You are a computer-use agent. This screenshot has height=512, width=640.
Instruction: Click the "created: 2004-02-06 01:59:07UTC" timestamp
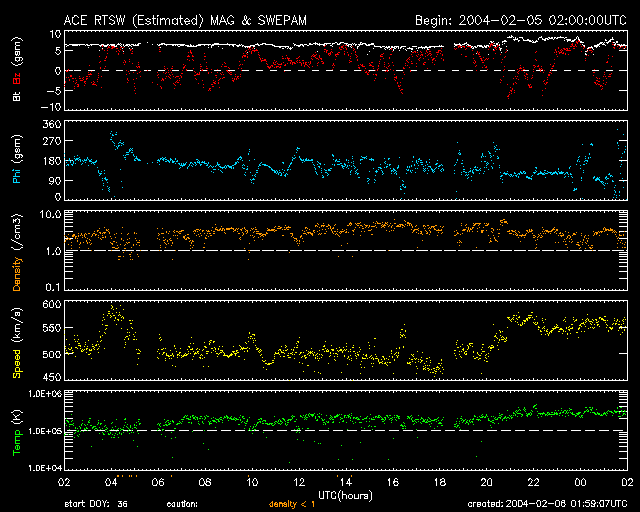coord(547,504)
